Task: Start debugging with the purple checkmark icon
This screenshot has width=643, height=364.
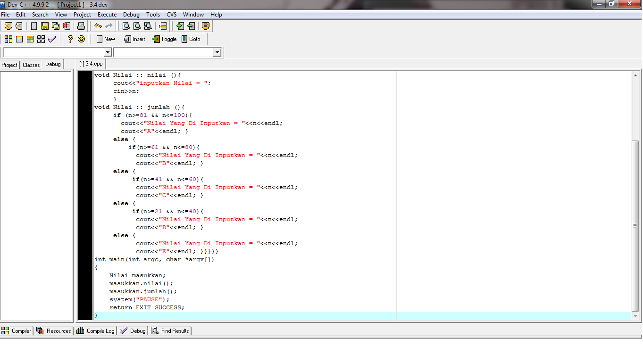Action: click(52, 39)
